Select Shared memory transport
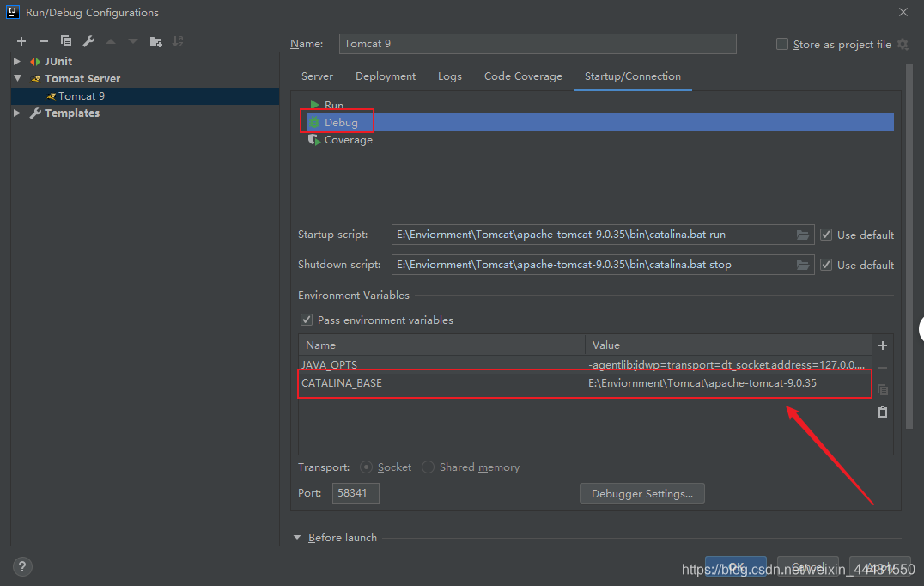The height and width of the screenshot is (586, 924). 428,467
